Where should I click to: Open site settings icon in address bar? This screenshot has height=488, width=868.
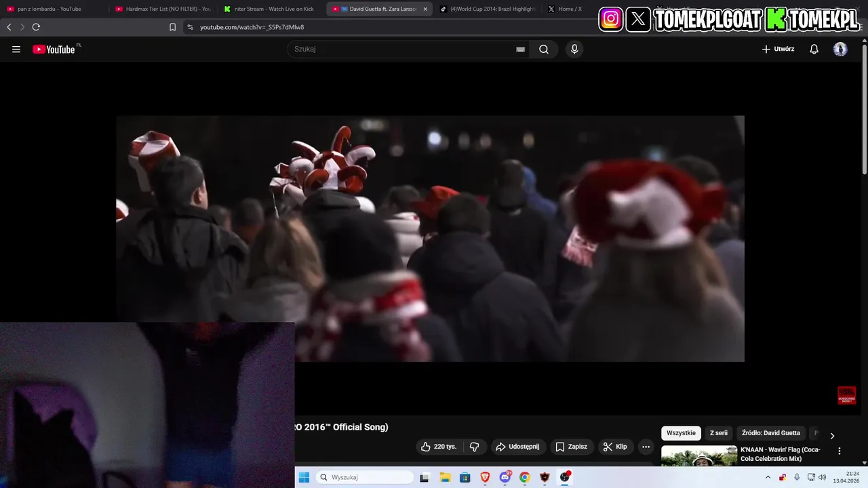(x=190, y=27)
